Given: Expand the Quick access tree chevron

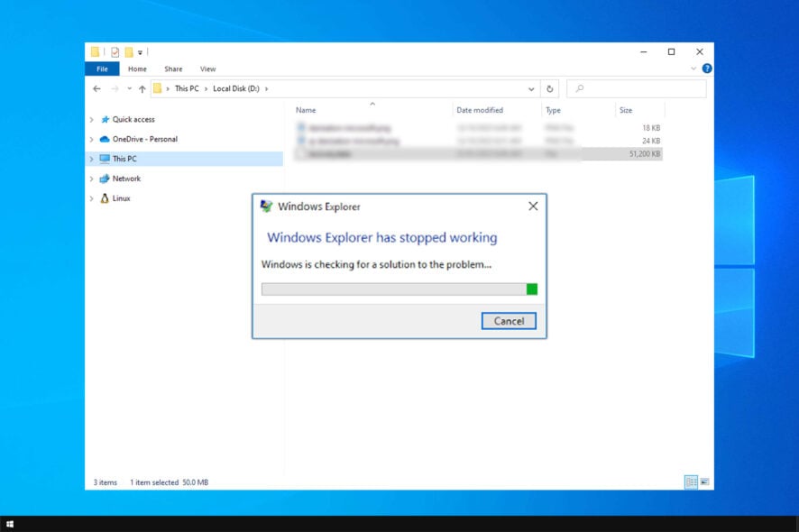Looking at the screenshot, I should click(x=91, y=119).
